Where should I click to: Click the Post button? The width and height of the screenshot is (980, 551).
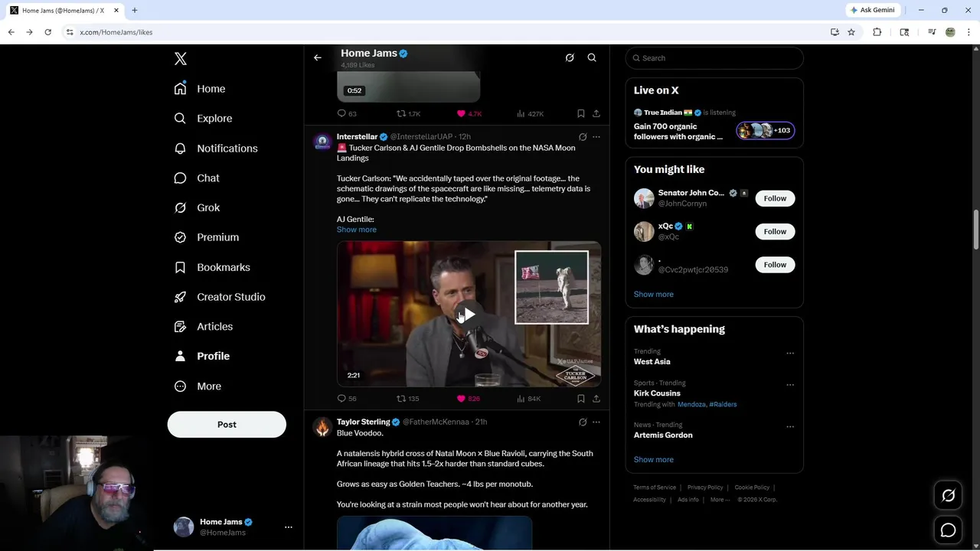pyautogui.click(x=227, y=425)
